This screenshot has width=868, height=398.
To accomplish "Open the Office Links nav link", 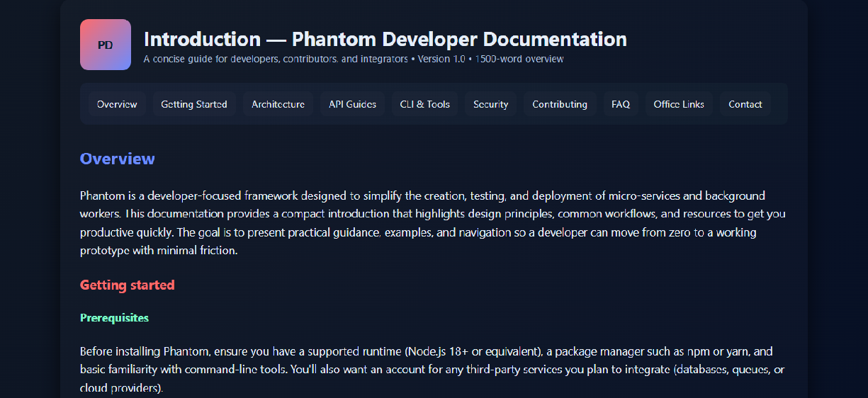I will [x=679, y=104].
